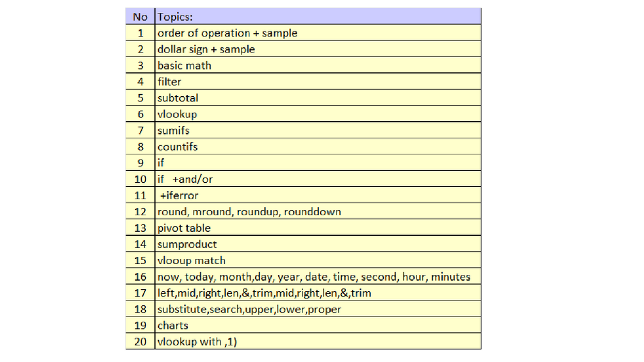Select the 'subtotal' topic cell

[318, 97]
